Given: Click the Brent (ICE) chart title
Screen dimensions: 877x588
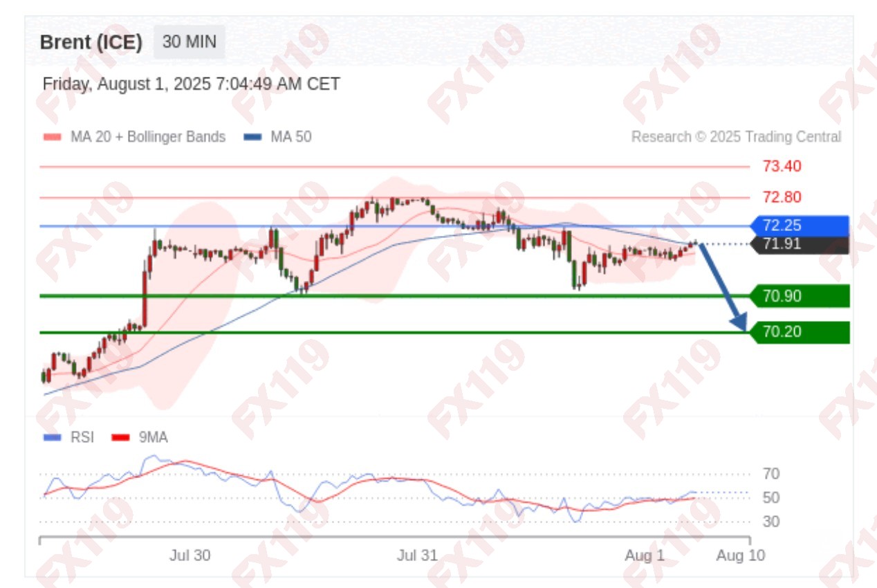Looking at the screenshot, I should [91, 42].
